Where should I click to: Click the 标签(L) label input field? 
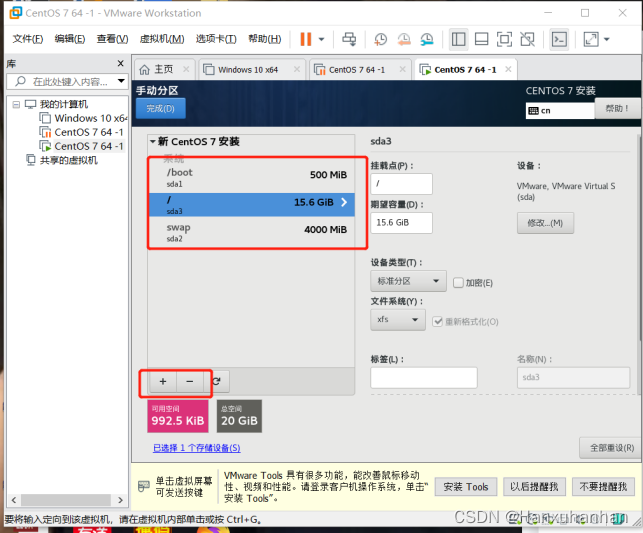point(424,378)
